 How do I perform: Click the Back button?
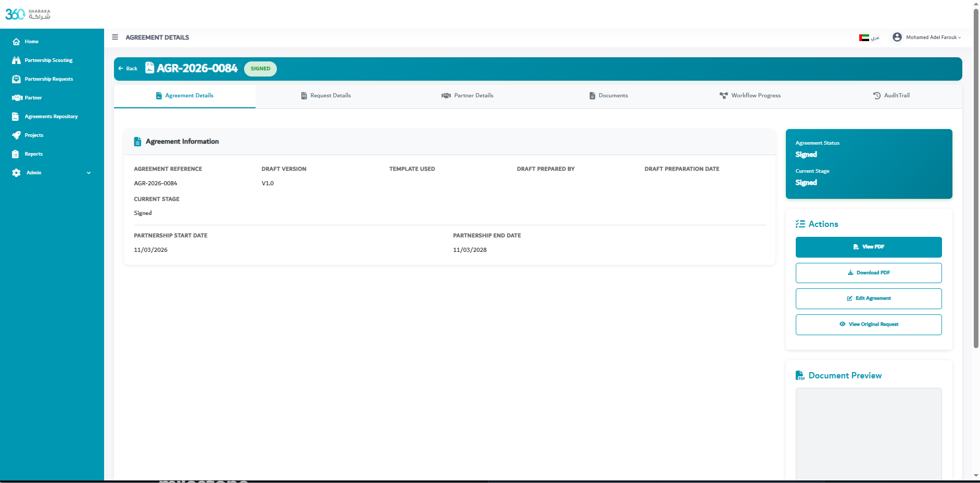[128, 69]
